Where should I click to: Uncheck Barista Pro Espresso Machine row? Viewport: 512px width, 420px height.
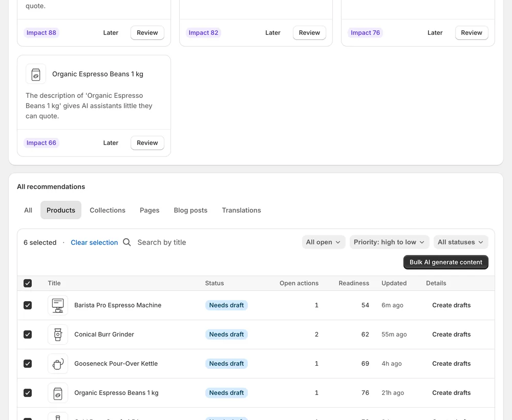click(x=28, y=305)
